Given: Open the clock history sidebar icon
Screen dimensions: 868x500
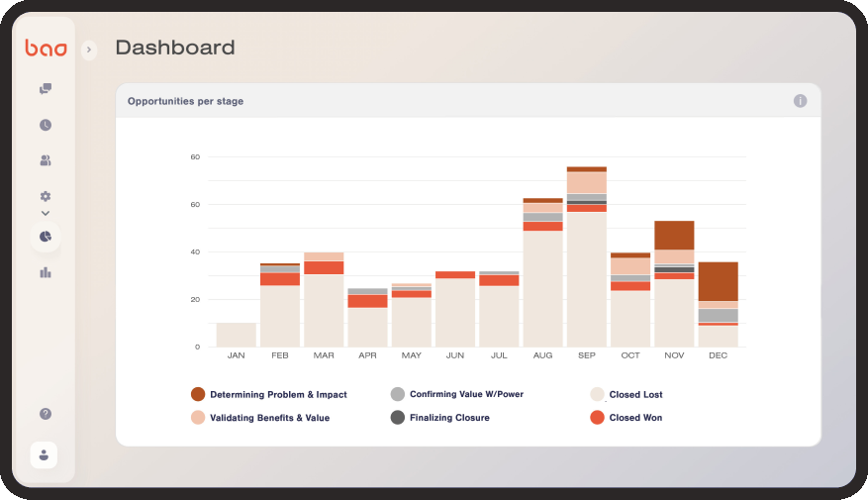Looking at the screenshot, I should [x=46, y=125].
